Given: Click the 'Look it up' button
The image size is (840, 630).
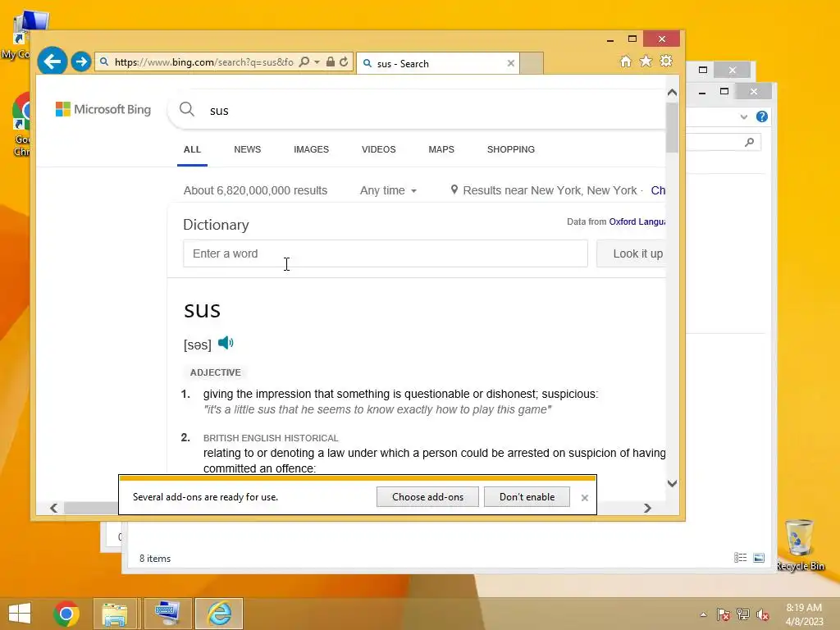Looking at the screenshot, I should [632, 253].
